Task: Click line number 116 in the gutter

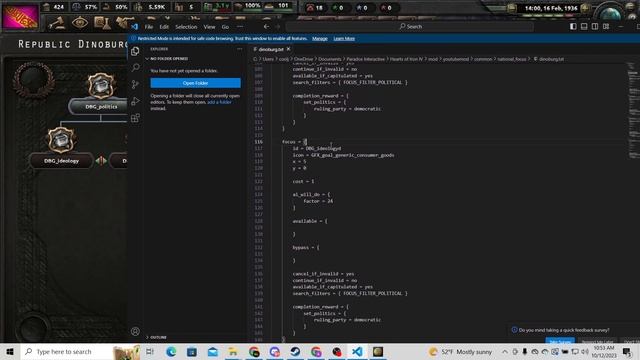Action: pyautogui.click(x=259, y=142)
